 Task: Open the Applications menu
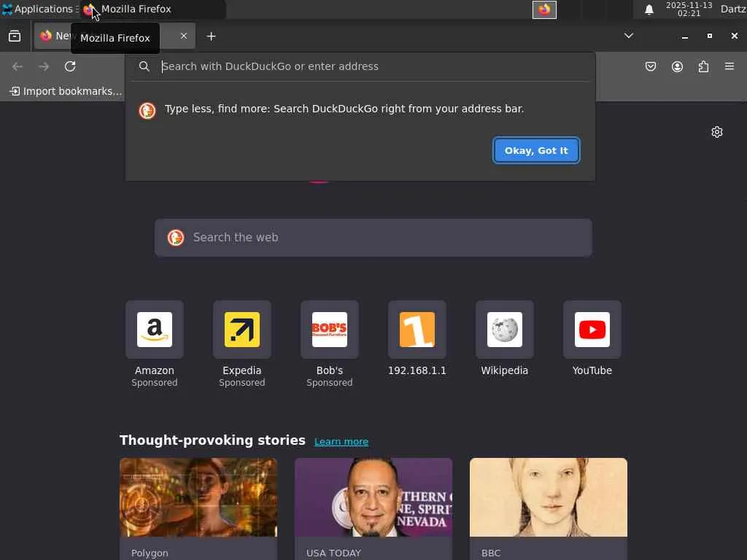(38, 9)
